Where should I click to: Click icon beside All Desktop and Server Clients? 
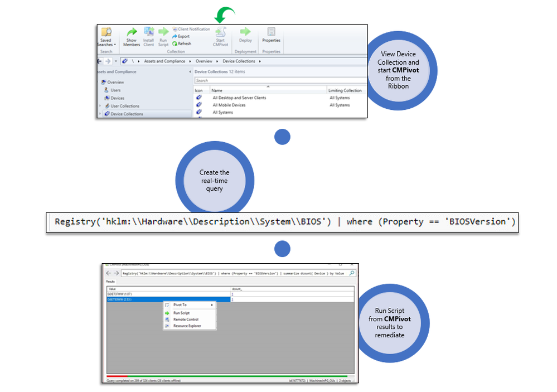(199, 98)
